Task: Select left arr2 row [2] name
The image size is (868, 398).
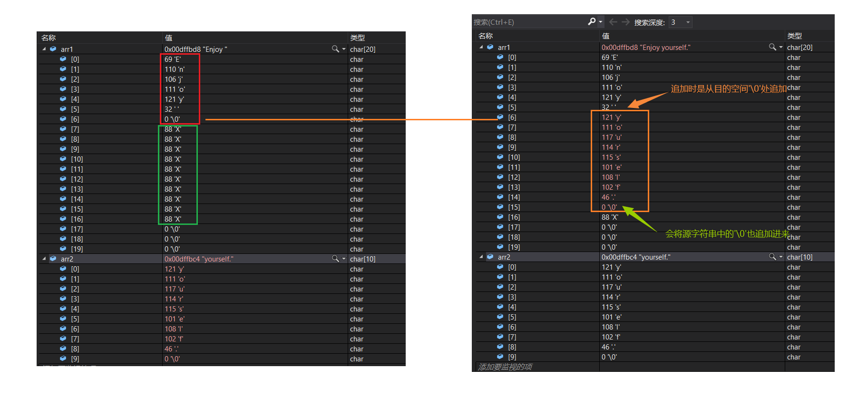Action: (x=75, y=289)
